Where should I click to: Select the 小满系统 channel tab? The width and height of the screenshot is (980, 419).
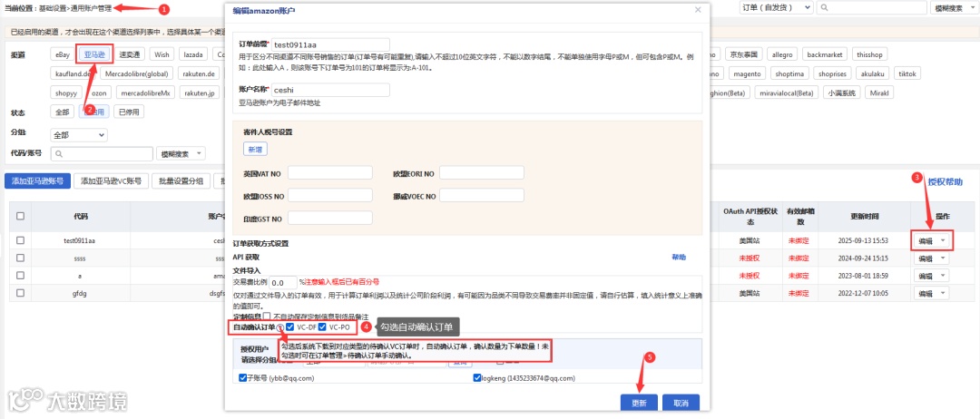pyautogui.click(x=842, y=93)
